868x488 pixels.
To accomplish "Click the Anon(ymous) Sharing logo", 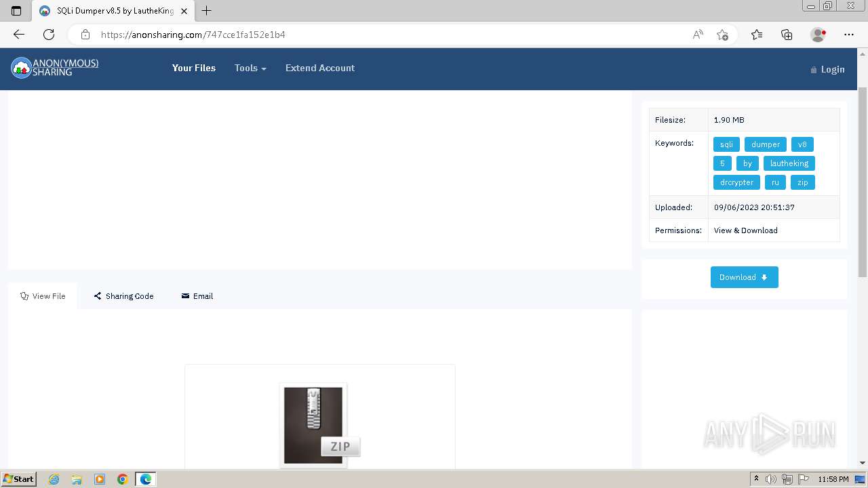I will 55,67.
